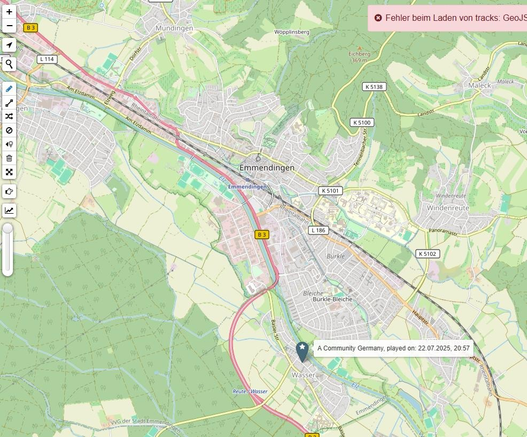Dismiss the 'Fehler beim Laden' error icon
This screenshot has height=437, width=527.
click(378, 18)
